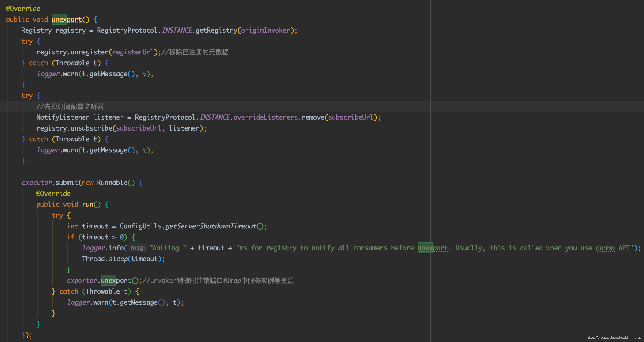Open the blog.csdn.net watermark link
This screenshot has width=644, height=342.
pyautogui.click(x=614, y=338)
